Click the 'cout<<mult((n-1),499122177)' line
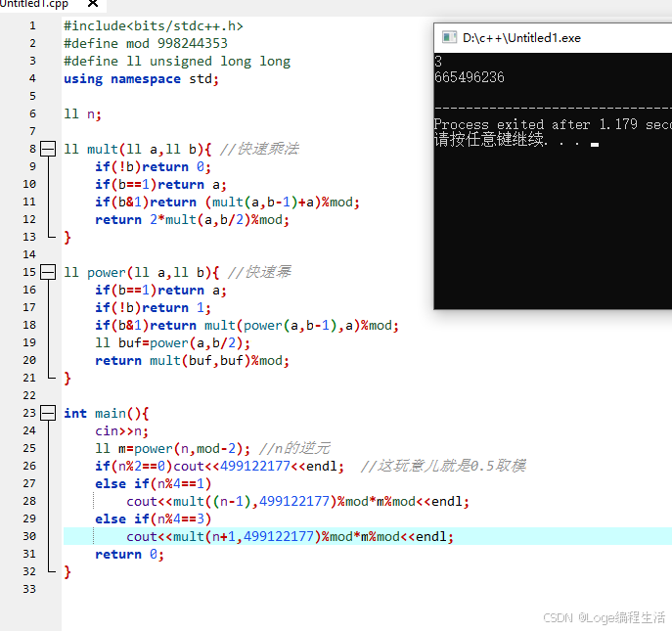The image size is (672, 631). click(298, 501)
